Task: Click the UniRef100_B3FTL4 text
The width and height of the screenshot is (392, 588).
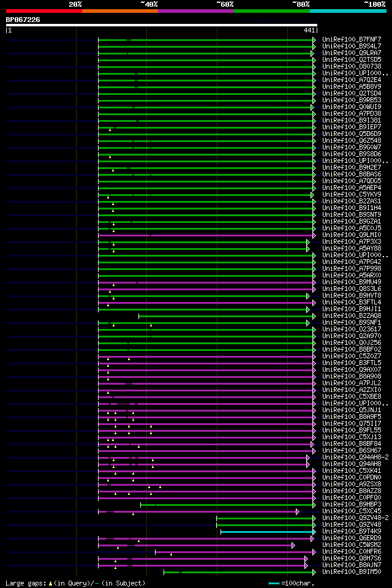Action: coord(352,303)
